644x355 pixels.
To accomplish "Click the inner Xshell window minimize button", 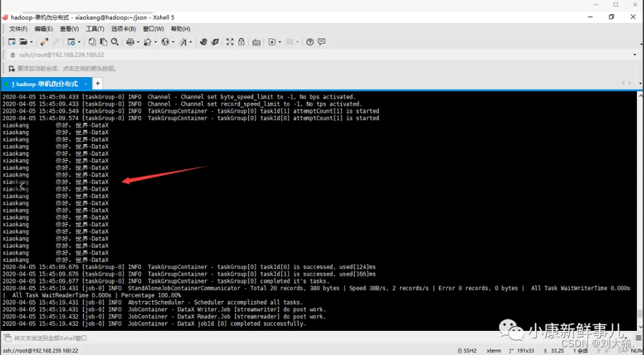I will coord(590,17).
